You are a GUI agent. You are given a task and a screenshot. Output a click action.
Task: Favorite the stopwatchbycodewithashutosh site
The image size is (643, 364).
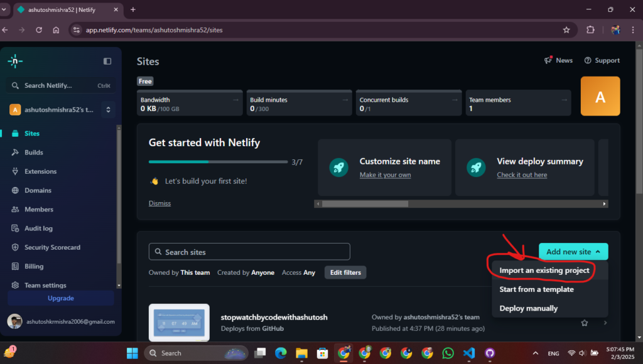coord(585,323)
